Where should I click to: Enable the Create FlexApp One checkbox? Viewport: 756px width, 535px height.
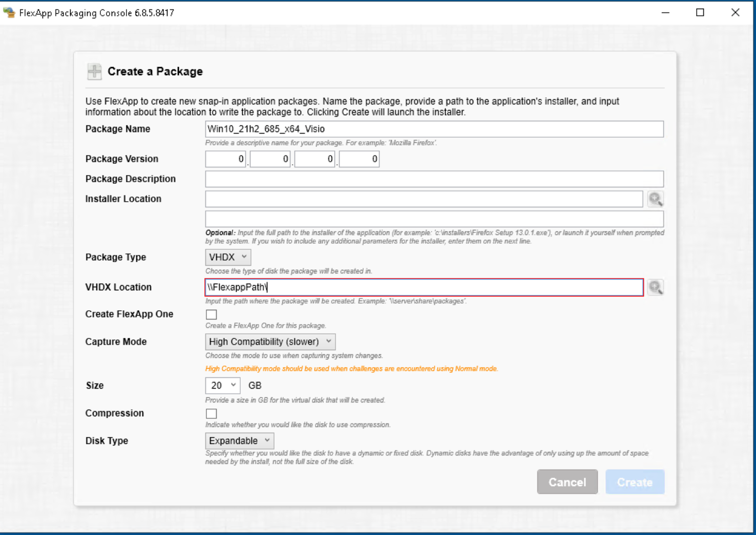(x=212, y=314)
